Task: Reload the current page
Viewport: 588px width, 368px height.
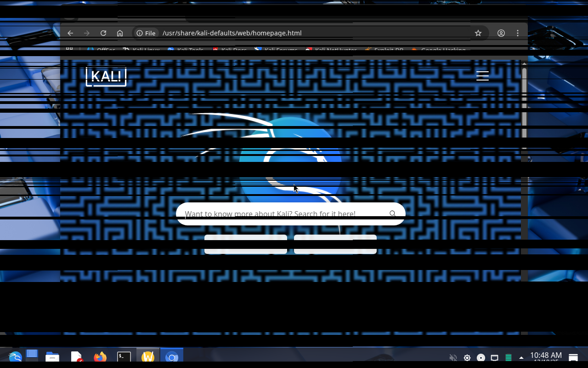Action: click(103, 33)
